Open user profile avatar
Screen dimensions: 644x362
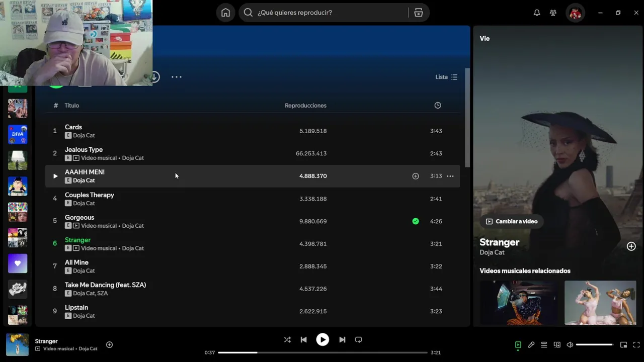pyautogui.click(x=575, y=13)
